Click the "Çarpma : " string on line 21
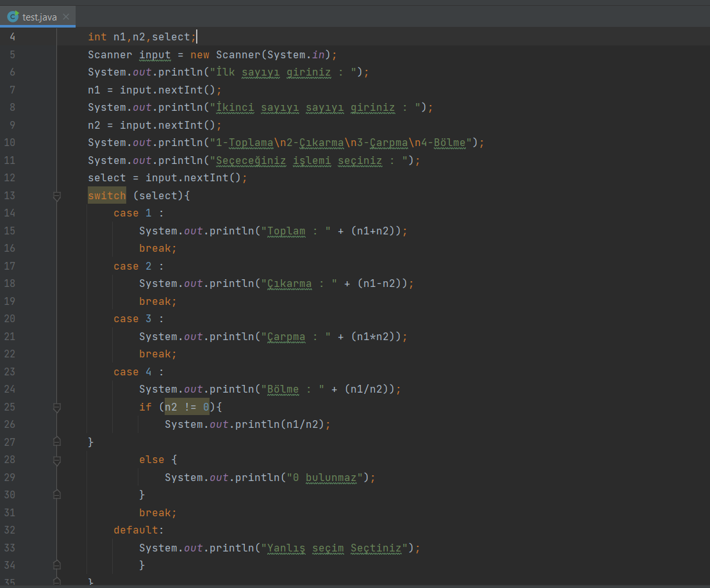The height and width of the screenshot is (588, 710). tap(295, 337)
